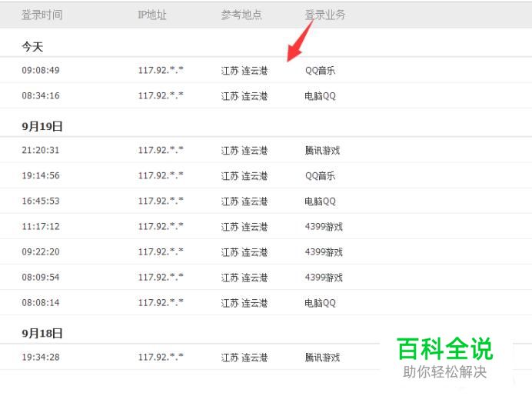The image size is (532, 406).
Task: Click IP 117.92.*.* in the 16:45:53 row
Action: pos(161,201)
